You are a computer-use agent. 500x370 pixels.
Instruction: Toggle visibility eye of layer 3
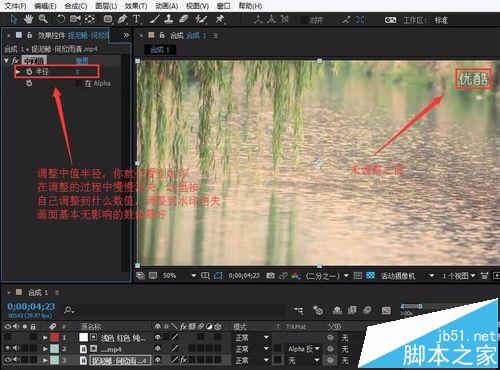pos(8,360)
